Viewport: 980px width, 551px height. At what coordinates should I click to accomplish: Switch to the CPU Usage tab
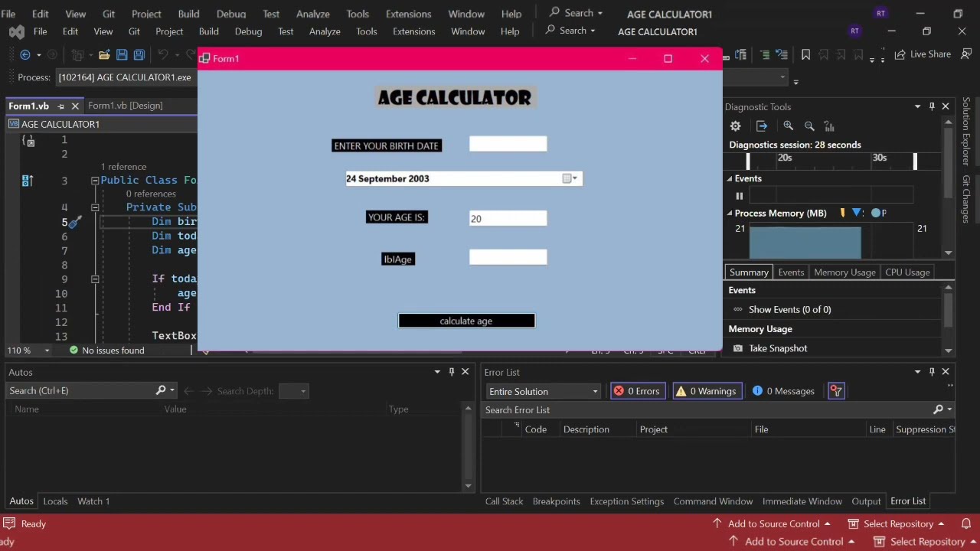click(x=907, y=272)
